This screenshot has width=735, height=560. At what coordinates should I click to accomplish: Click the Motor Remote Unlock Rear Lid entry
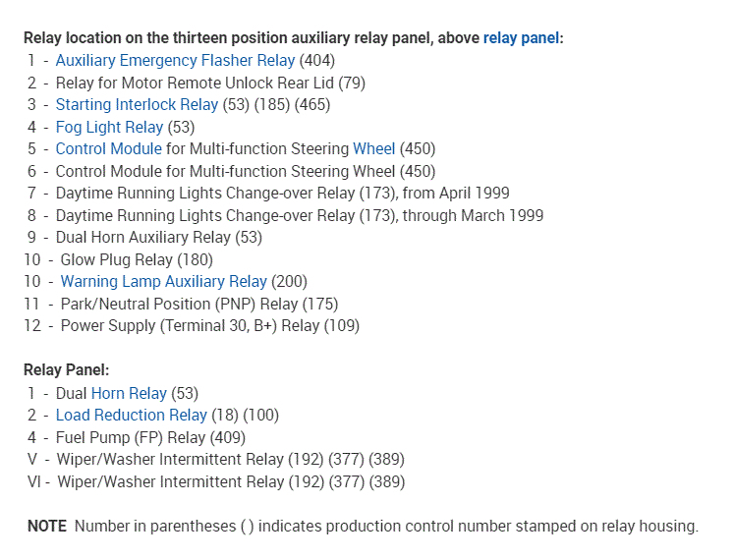coord(209,83)
